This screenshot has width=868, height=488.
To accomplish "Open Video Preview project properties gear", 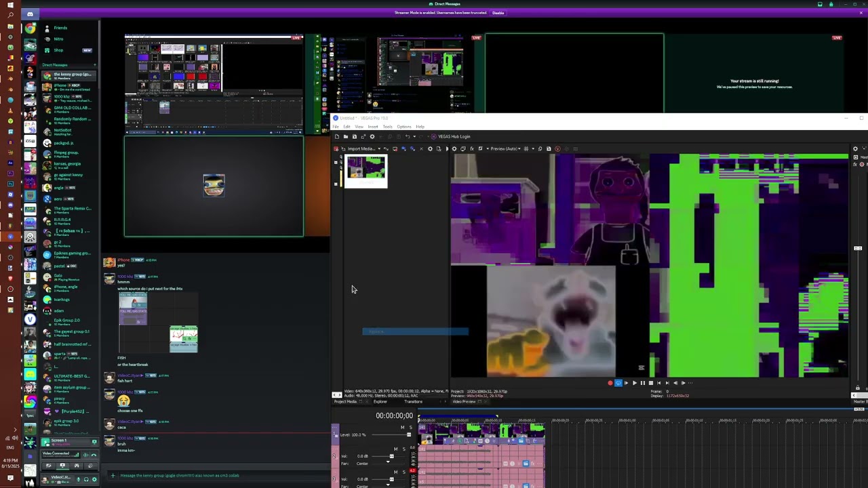I will tap(454, 149).
